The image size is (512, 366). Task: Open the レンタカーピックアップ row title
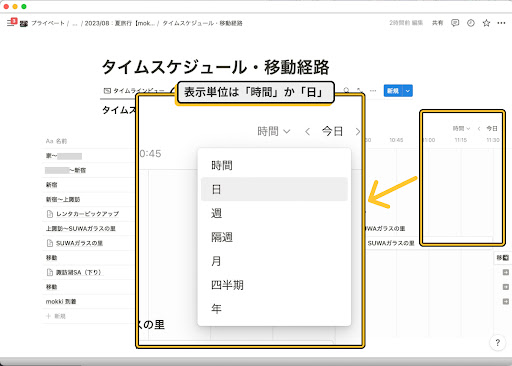87,214
